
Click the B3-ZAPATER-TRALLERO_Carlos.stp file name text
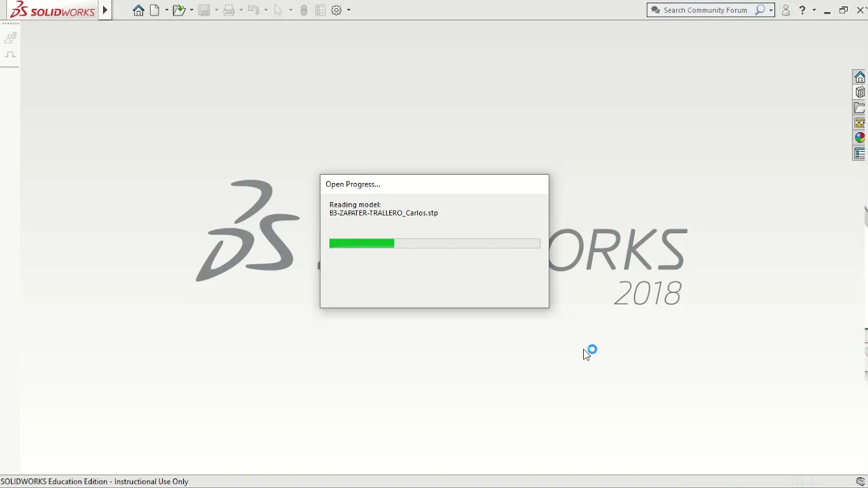(x=383, y=213)
